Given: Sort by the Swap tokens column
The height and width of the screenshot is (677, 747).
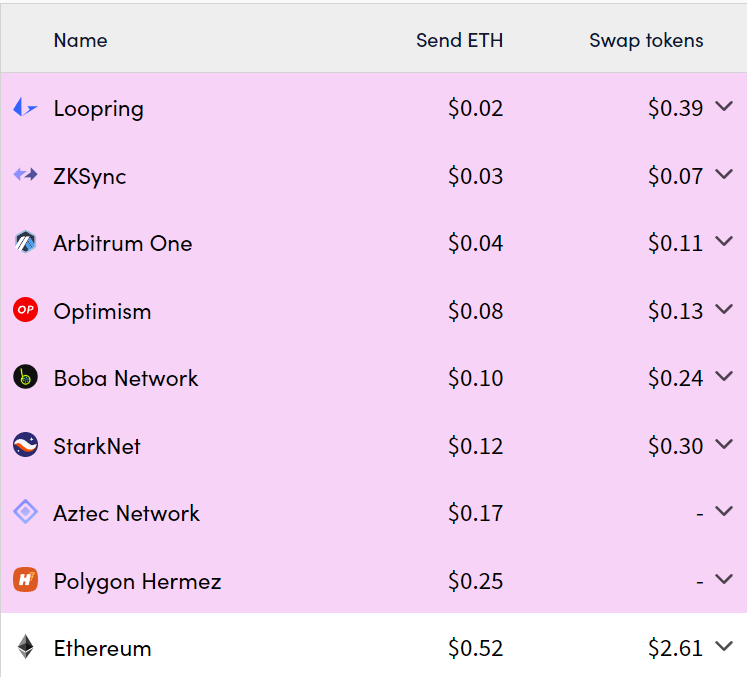Looking at the screenshot, I should click(x=646, y=41).
